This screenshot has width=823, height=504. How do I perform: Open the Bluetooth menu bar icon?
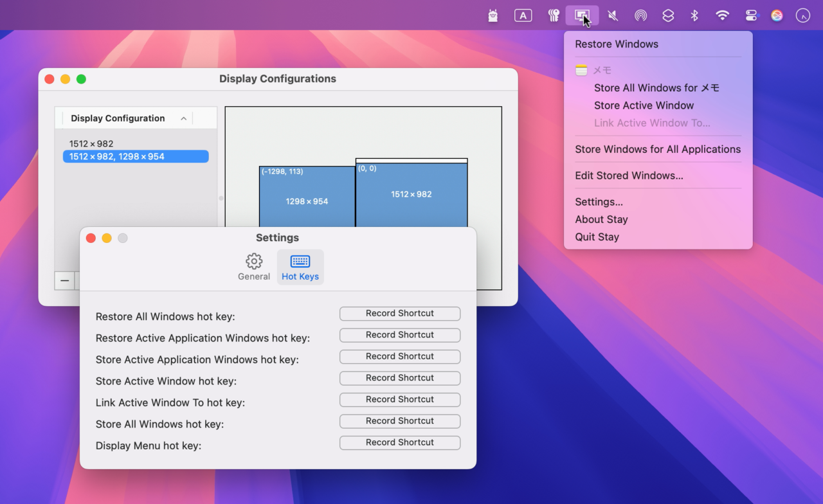[x=694, y=15]
